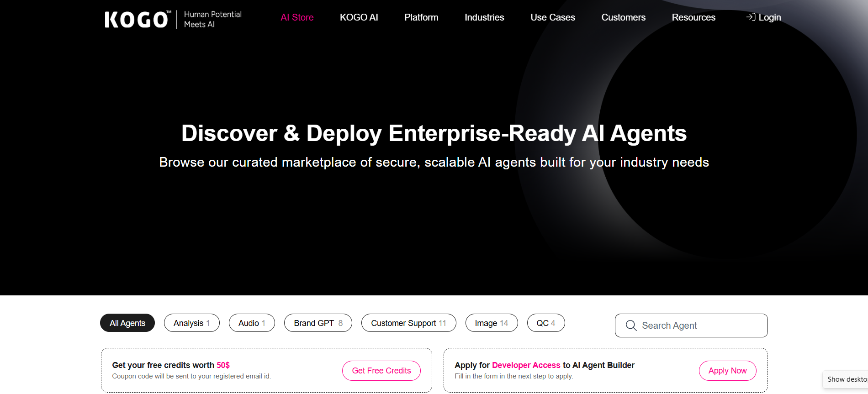The height and width of the screenshot is (394, 868).
Task: Focus the Search Agent input field
Action: click(691, 326)
